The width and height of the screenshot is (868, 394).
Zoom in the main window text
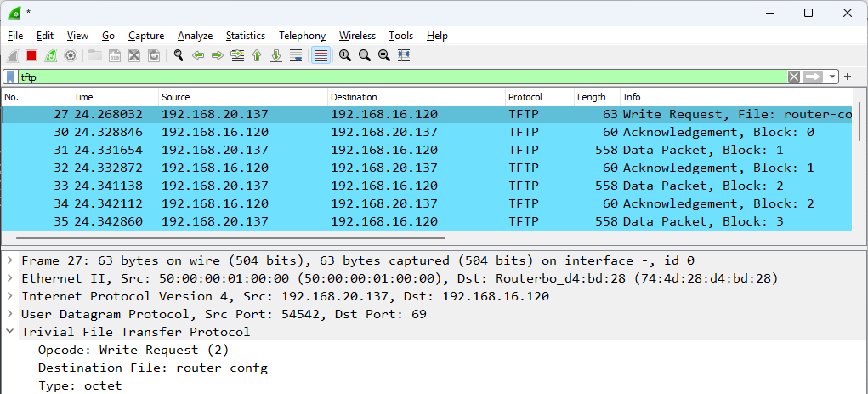click(x=345, y=55)
